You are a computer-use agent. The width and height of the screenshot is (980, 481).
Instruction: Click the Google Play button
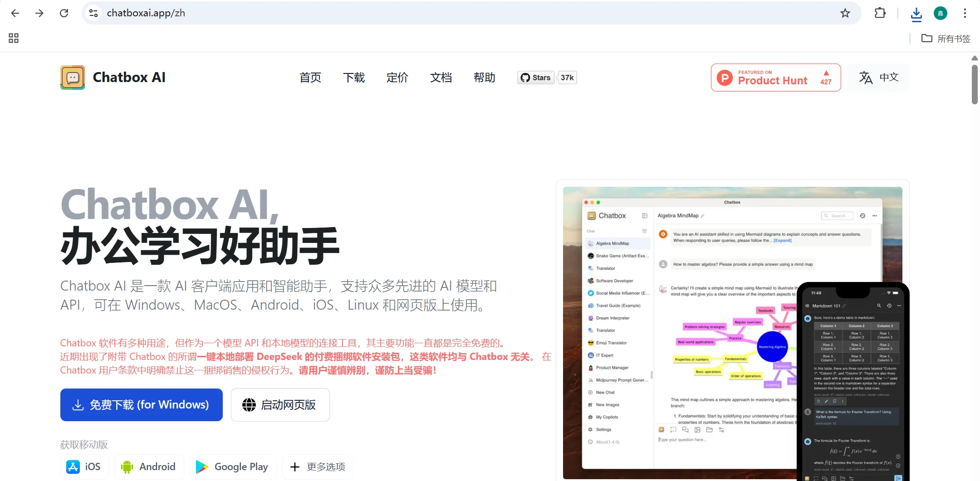[x=233, y=467]
